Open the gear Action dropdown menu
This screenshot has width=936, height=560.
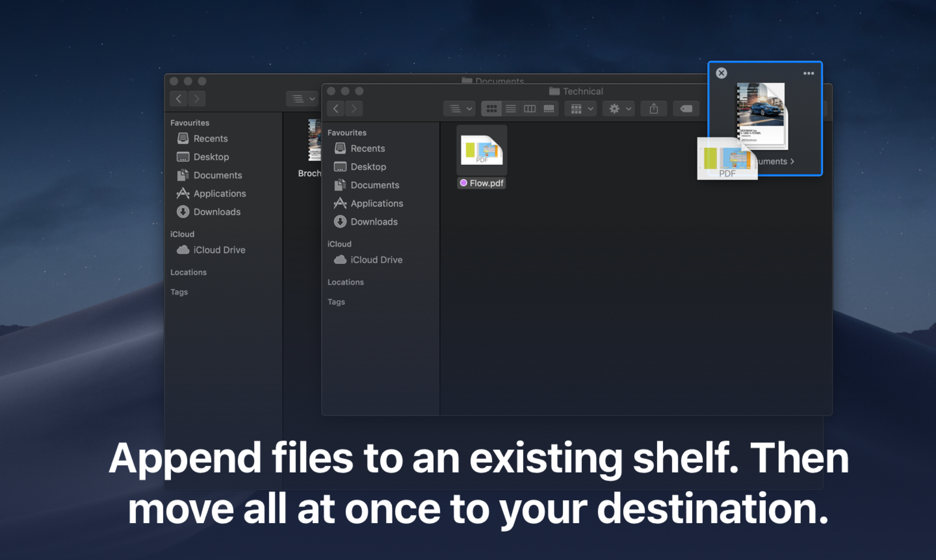(619, 109)
